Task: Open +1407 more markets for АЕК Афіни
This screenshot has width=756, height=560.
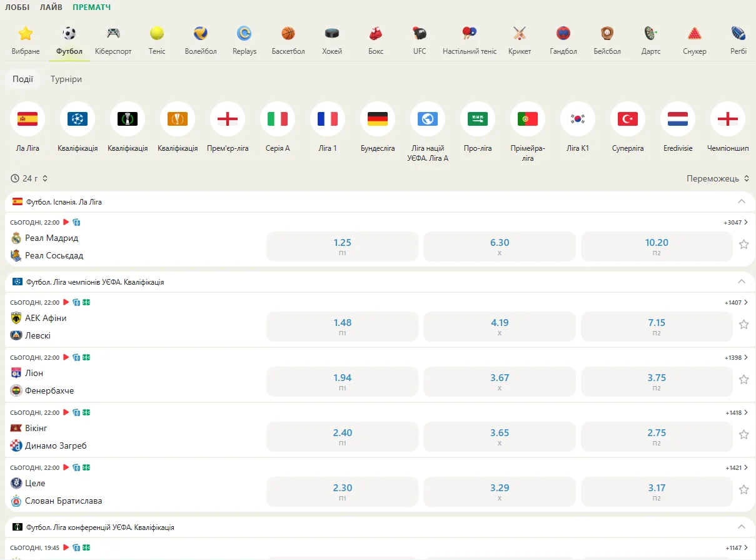Action: [x=736, y=302]
